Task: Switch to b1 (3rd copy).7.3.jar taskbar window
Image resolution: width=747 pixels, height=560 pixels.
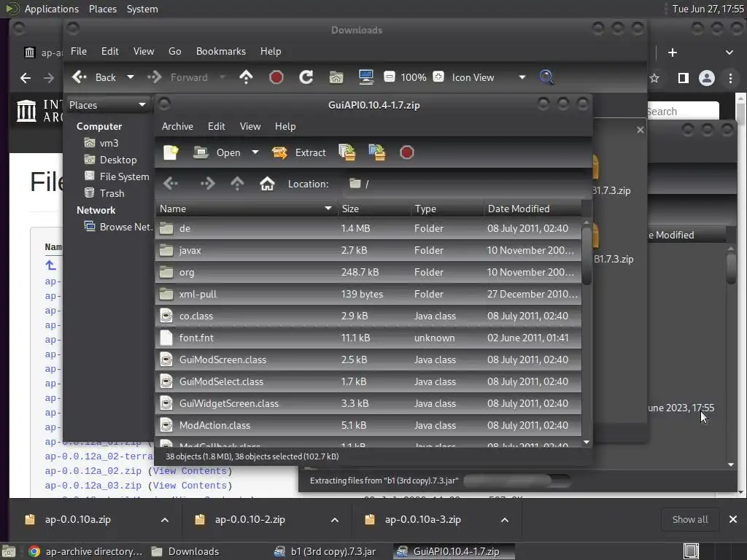Action: [325, 551]
